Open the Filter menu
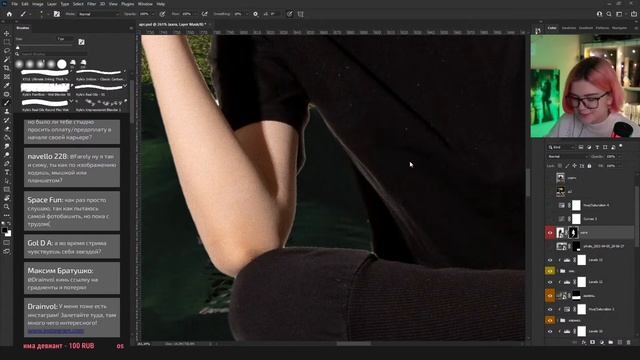The width and height of the screenshot is (640, 360). (x=91, y=4)
